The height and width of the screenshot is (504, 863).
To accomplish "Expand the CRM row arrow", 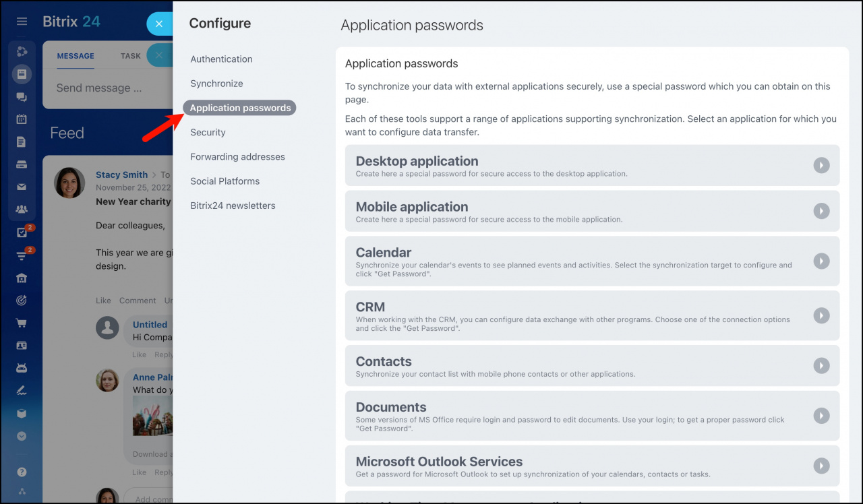I will coord(821,315).
